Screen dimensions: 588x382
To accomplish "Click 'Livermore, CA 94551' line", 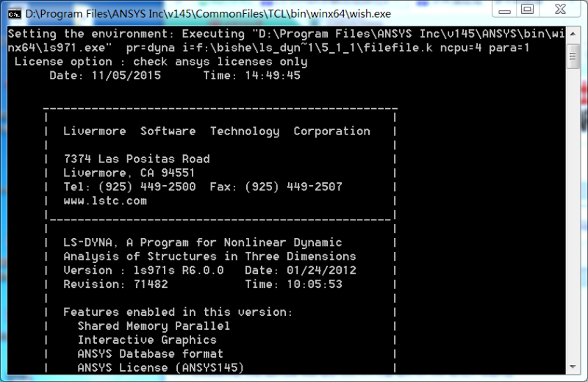I will pos(129,173).
